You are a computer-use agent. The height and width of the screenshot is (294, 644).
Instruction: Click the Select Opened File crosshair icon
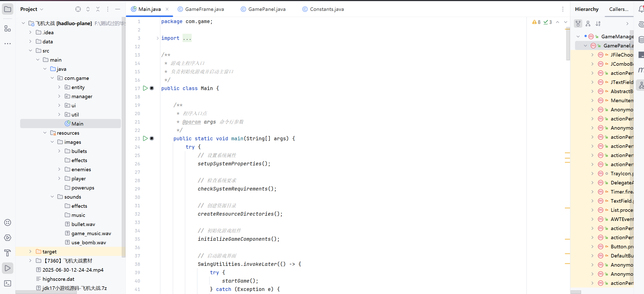(x=78, y=9)
